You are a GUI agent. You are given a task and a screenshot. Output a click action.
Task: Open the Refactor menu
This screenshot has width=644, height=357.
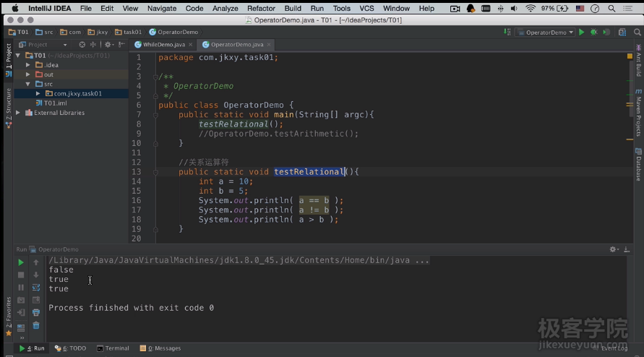coord(261,9)
